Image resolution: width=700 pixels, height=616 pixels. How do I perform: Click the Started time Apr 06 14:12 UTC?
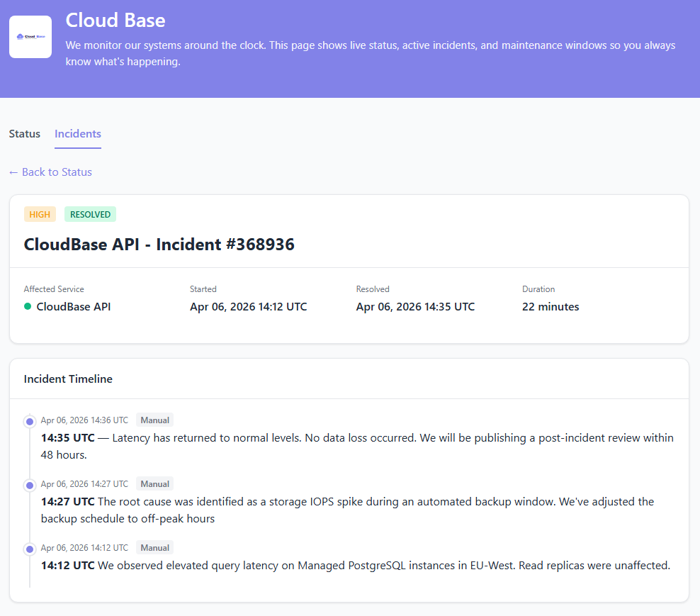tap(248, 307)
